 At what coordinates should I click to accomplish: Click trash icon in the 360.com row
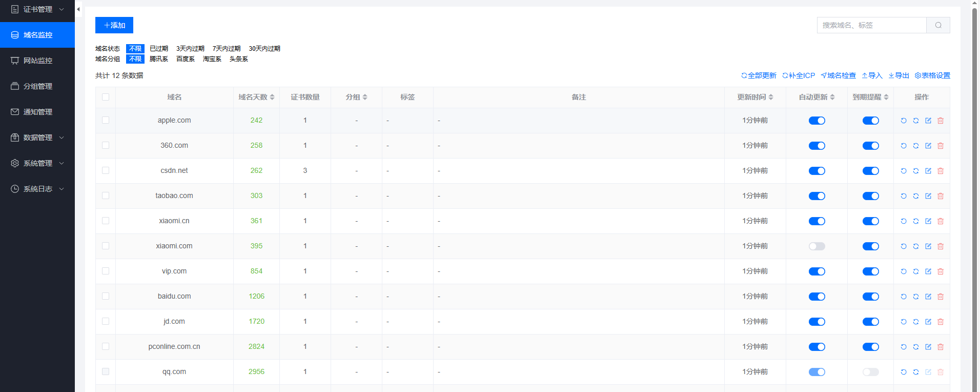941,146
